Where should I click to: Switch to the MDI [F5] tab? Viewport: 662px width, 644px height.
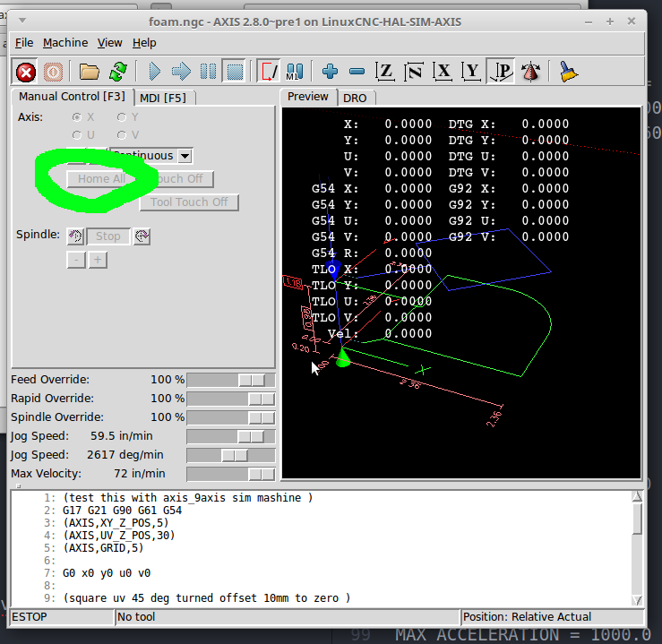click(163, 98)
